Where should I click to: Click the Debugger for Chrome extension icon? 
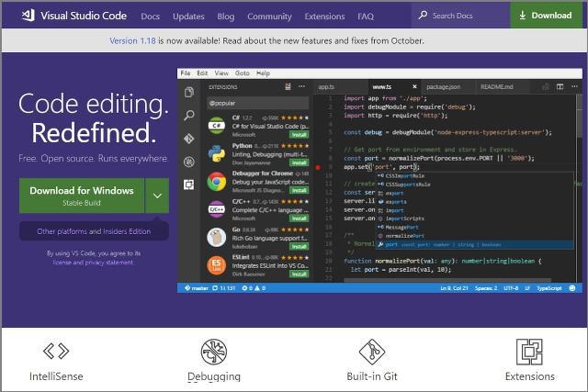[217, 182]
